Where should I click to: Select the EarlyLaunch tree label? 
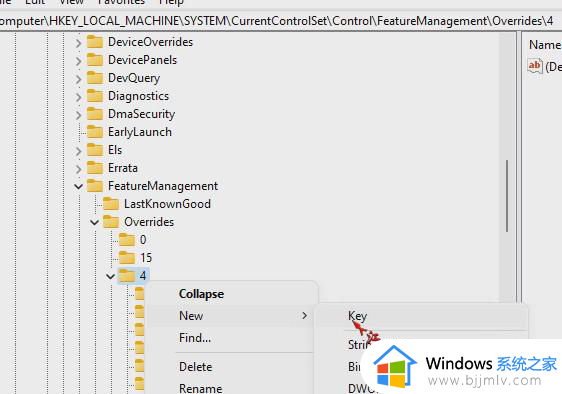(x=140, y=132)
